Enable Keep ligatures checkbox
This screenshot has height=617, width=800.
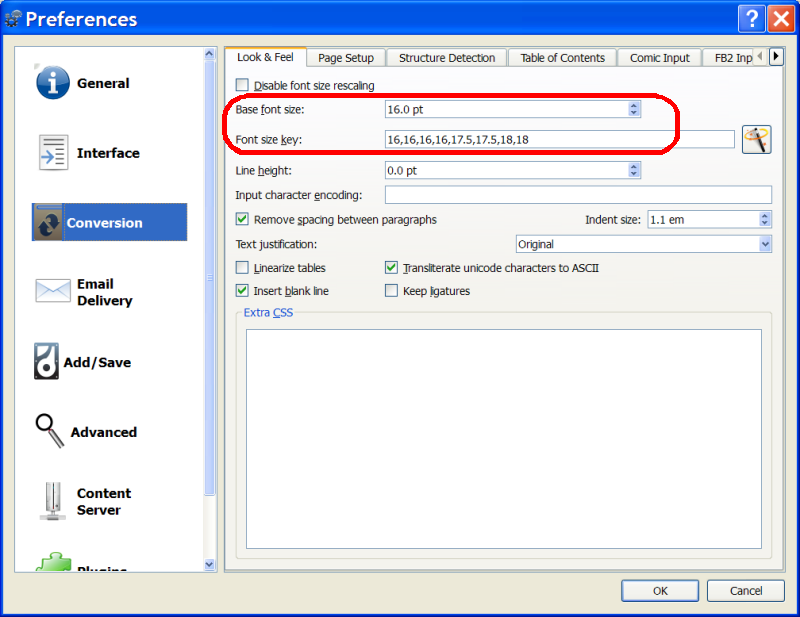click(391, 291)
